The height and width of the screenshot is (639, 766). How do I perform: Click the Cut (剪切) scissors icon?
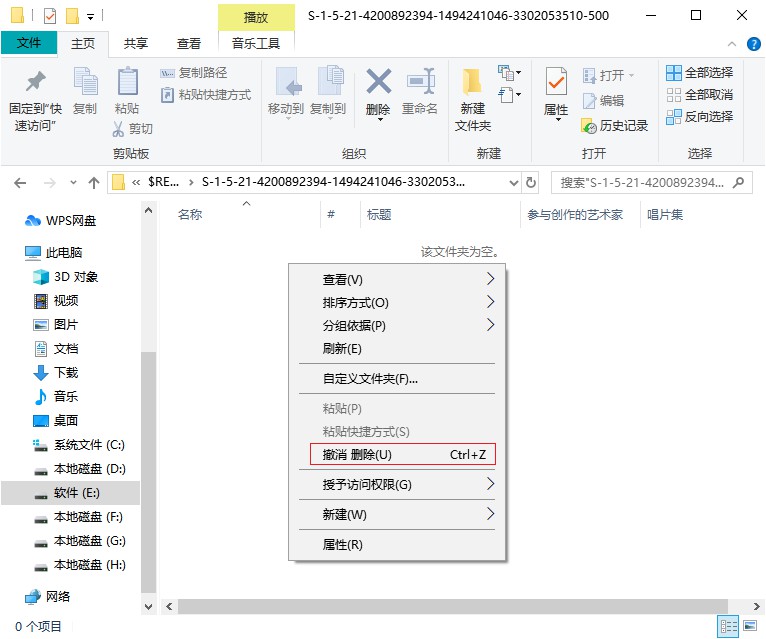(118, 129)
